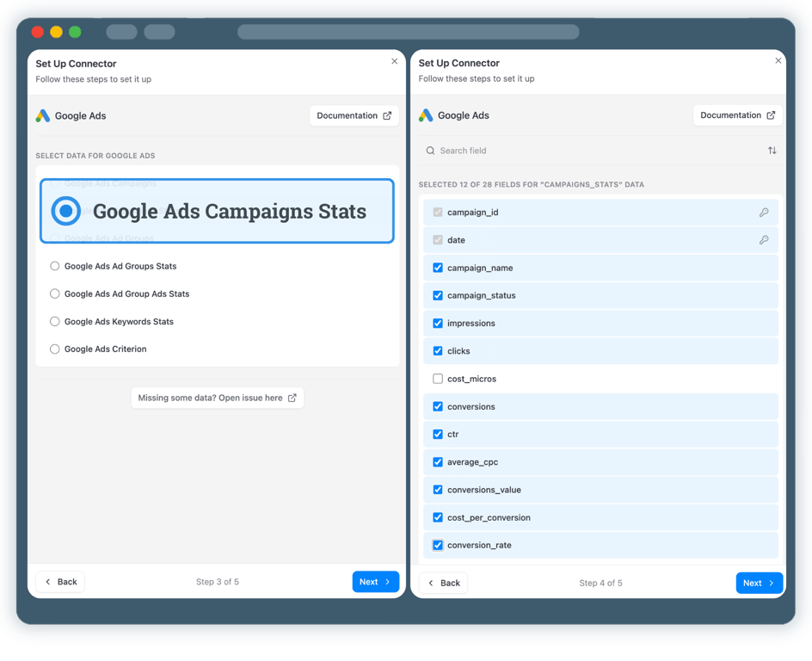Focus the Search field input
Viewport: 812px width, 661px height.
[593, 151]
